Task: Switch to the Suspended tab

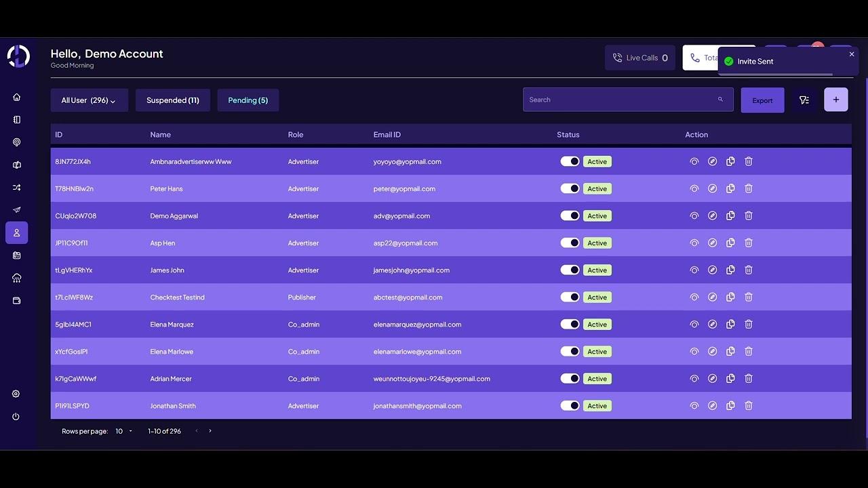Action: pyautogui.click(x=172, y=100)
